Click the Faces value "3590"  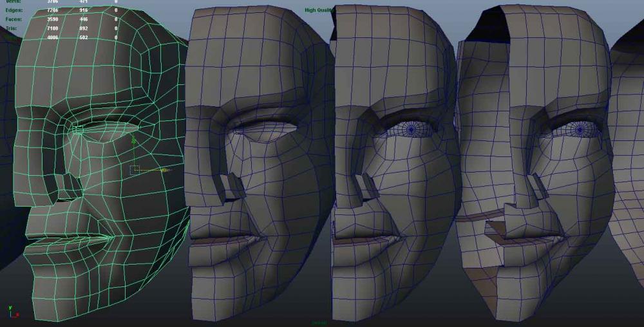coord(53,19)
